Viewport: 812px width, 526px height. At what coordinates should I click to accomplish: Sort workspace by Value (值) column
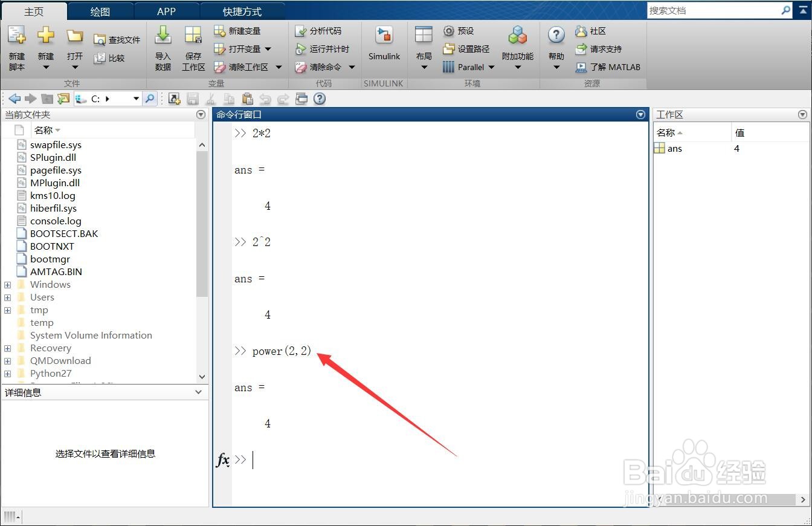[739, 132]
